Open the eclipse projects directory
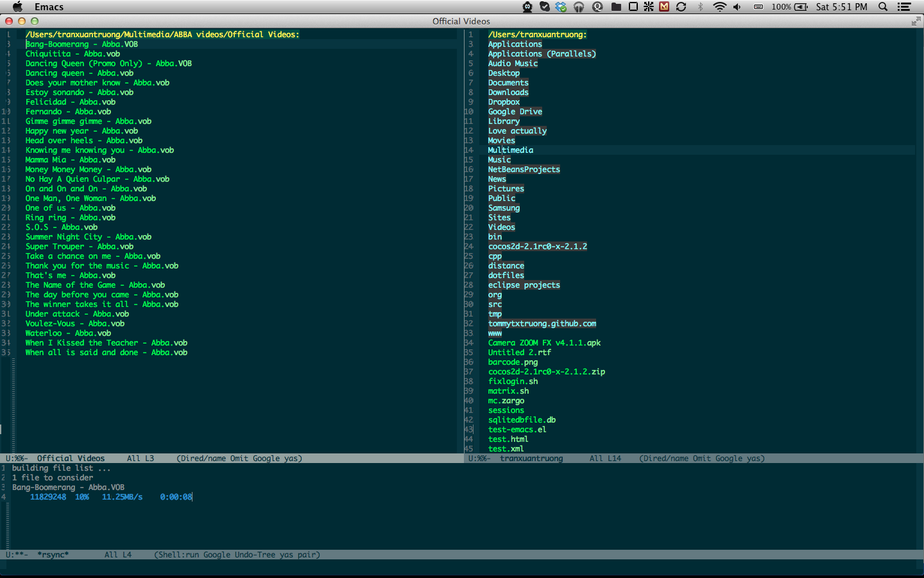This screenshot has height=578, width=924. pos(524,285)
